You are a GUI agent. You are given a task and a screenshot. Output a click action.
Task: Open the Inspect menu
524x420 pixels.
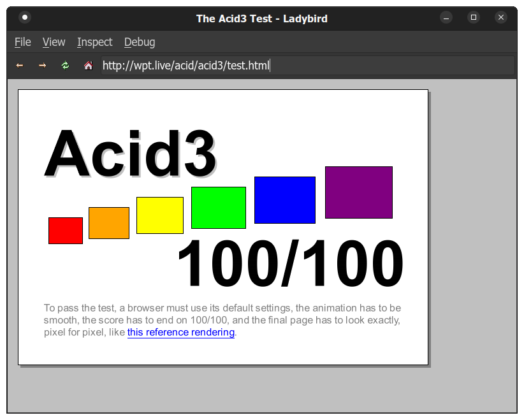[94, 42]
